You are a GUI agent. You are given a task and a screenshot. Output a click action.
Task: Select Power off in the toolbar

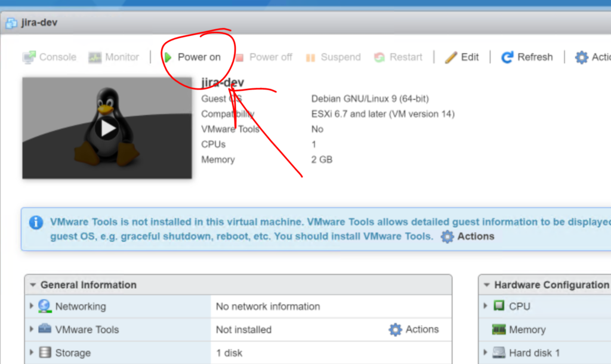pyautogui.click(x=264, y=57)
